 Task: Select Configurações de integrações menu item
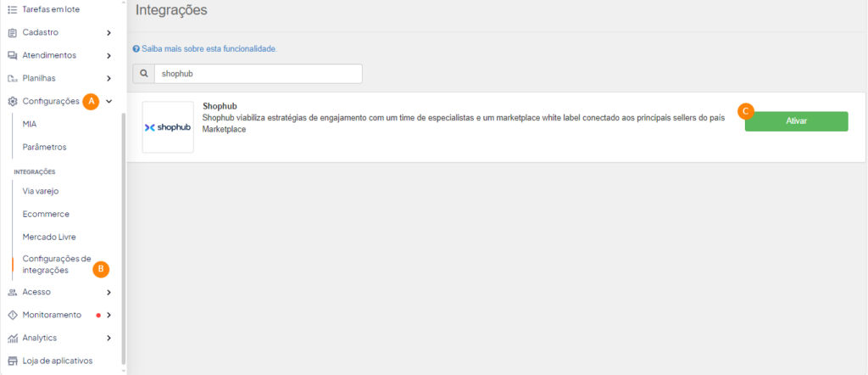(x=57, y=265)
